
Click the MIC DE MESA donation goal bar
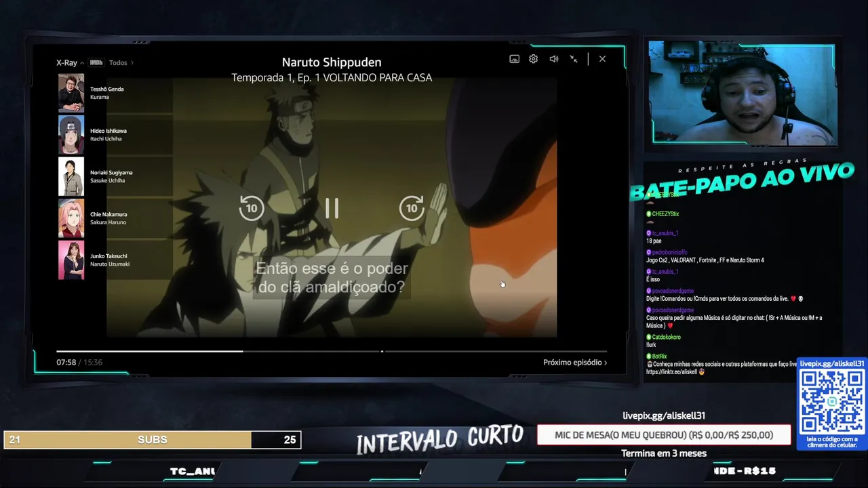tap(664, 435)
